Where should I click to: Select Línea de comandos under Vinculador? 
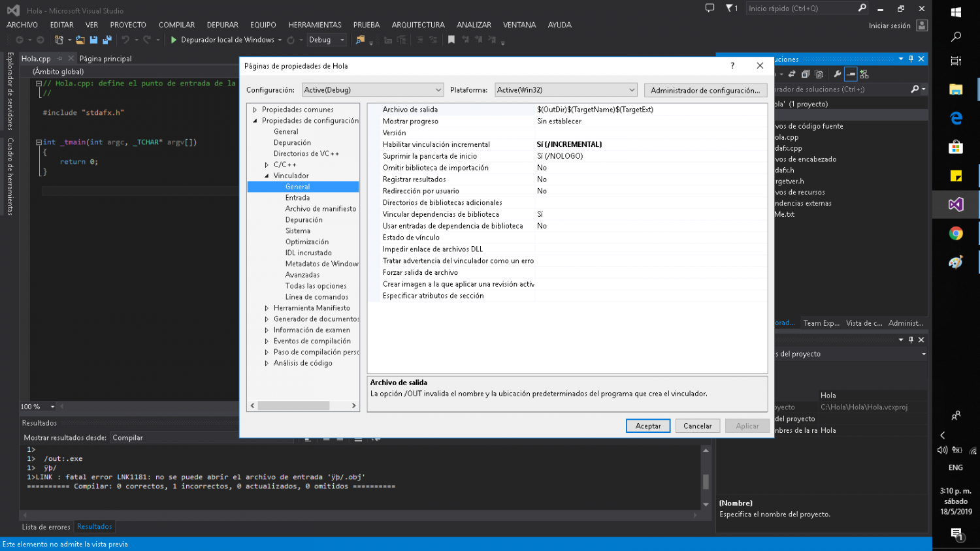317,297
